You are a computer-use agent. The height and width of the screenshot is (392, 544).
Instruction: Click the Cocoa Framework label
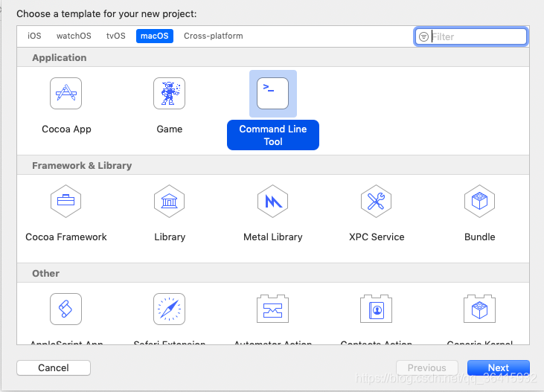(66, 237)
